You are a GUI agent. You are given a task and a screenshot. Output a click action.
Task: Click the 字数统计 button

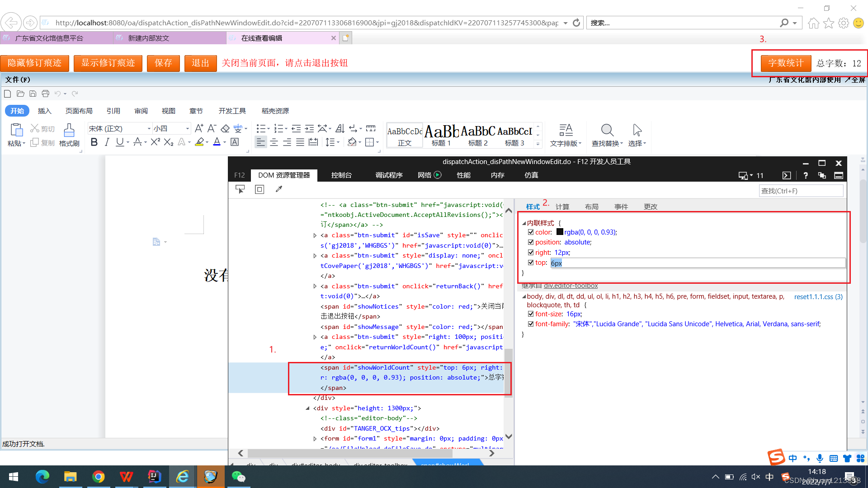click(x=786, y=63)
